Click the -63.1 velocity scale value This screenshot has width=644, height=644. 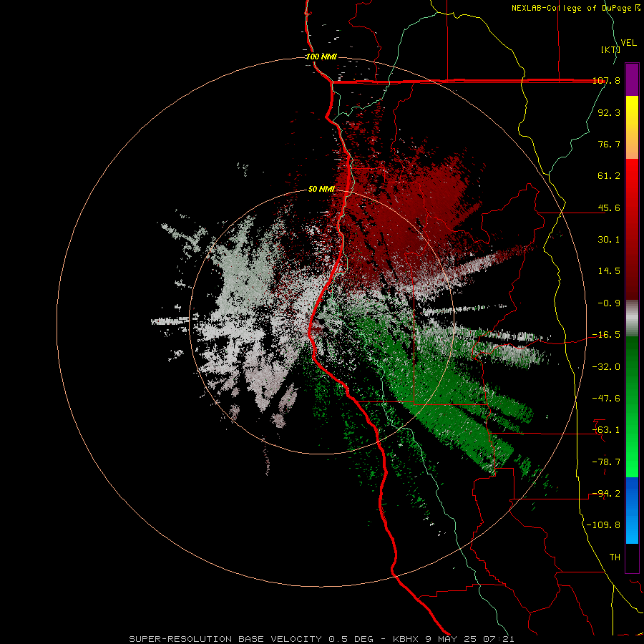point(606,430)
